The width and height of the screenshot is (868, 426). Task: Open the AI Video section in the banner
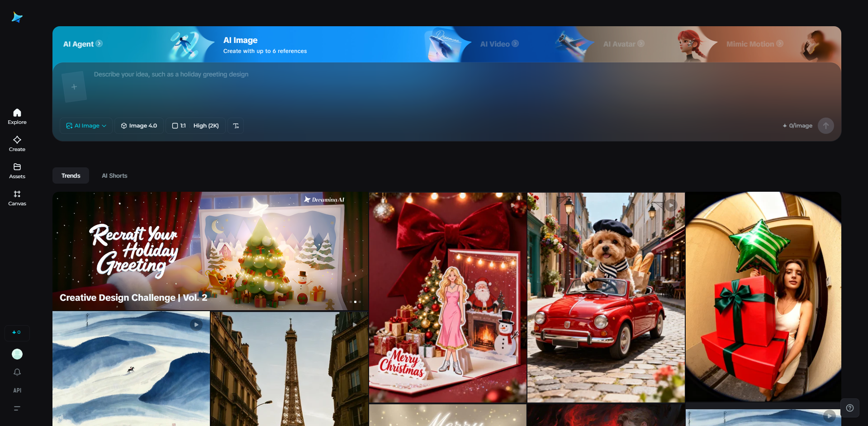tap(498, 44)
